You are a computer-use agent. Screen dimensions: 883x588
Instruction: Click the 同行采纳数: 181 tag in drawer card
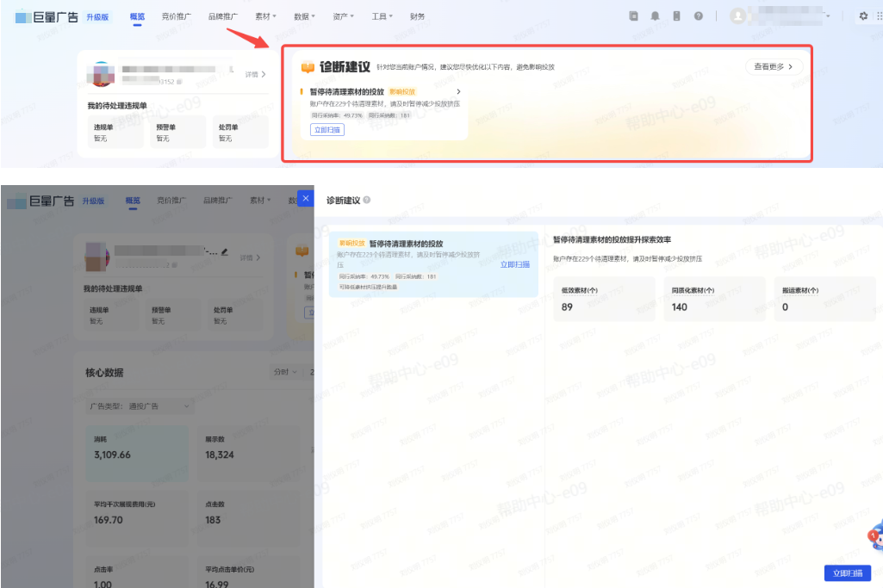(415, 276)
